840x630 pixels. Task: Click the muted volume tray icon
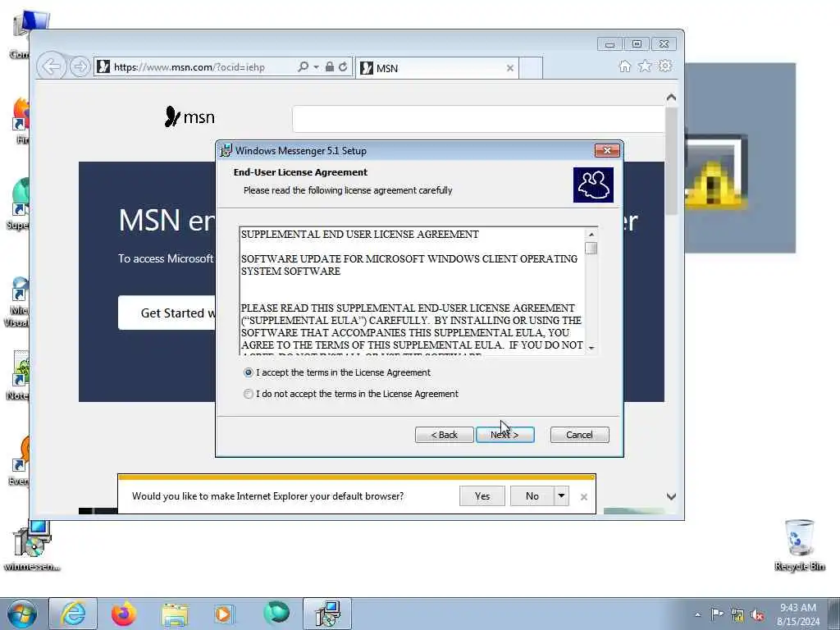[x=757, y=615]
